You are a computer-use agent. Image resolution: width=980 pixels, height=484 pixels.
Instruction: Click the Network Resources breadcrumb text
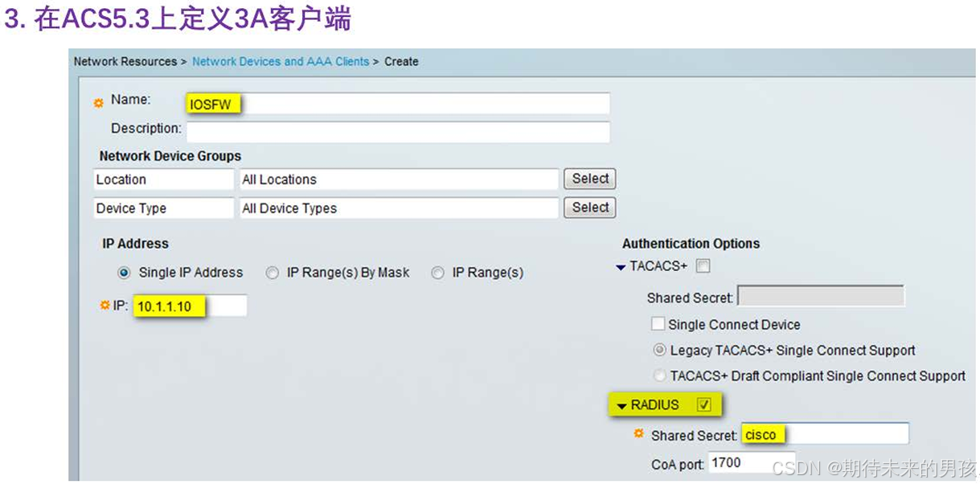pyautogui.click(x=125, y=61)
